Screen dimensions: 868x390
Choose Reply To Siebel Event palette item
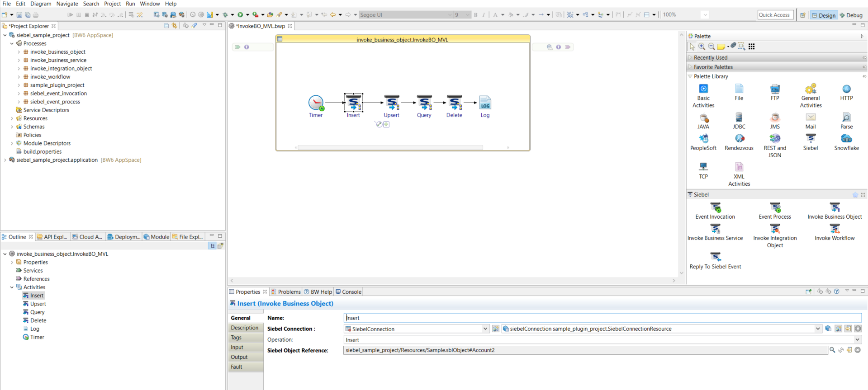coord(715,261)
